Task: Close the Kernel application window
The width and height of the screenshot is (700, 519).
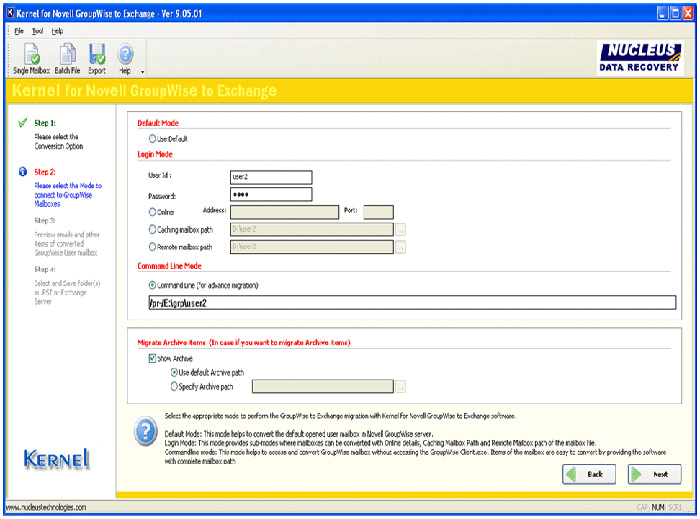Action: point(688,13)
